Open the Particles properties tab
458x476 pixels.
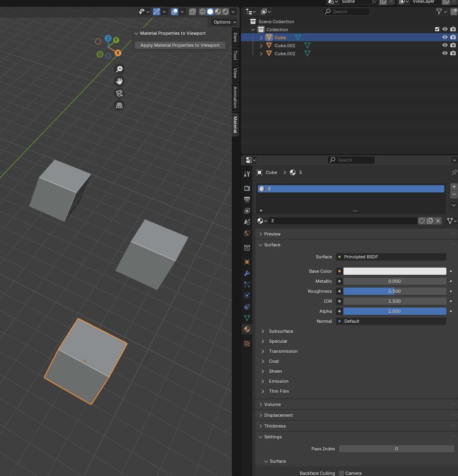pyautogui.click(x=247, y=284)
